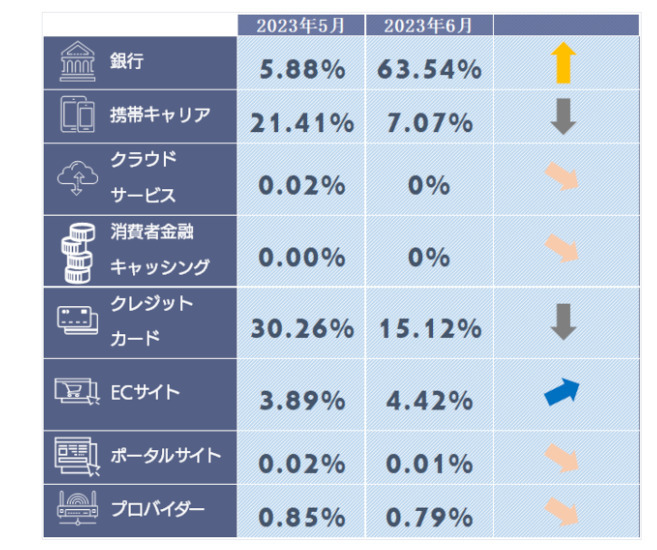Click the 30.26% credit card value

[x=301, y=329]
